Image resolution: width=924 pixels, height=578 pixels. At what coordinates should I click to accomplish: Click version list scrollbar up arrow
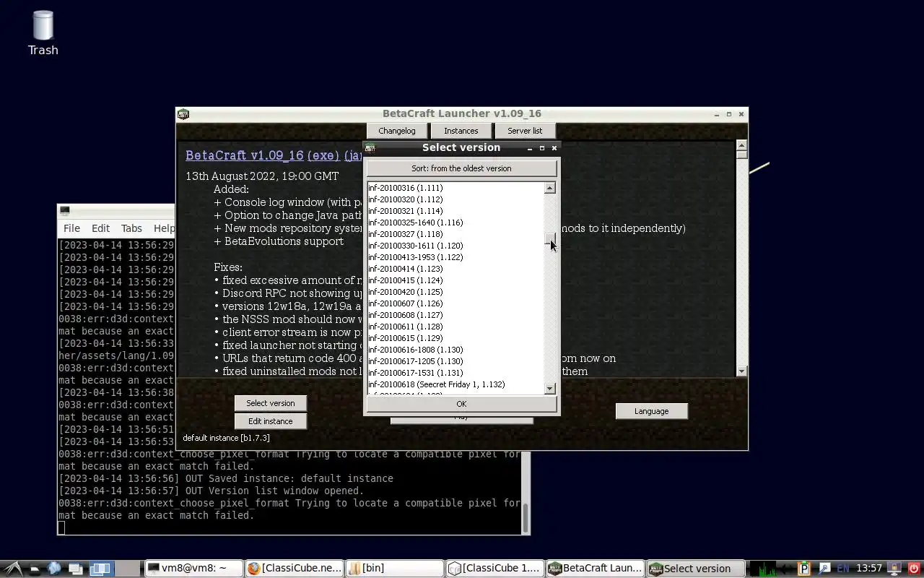click(549, 188)
